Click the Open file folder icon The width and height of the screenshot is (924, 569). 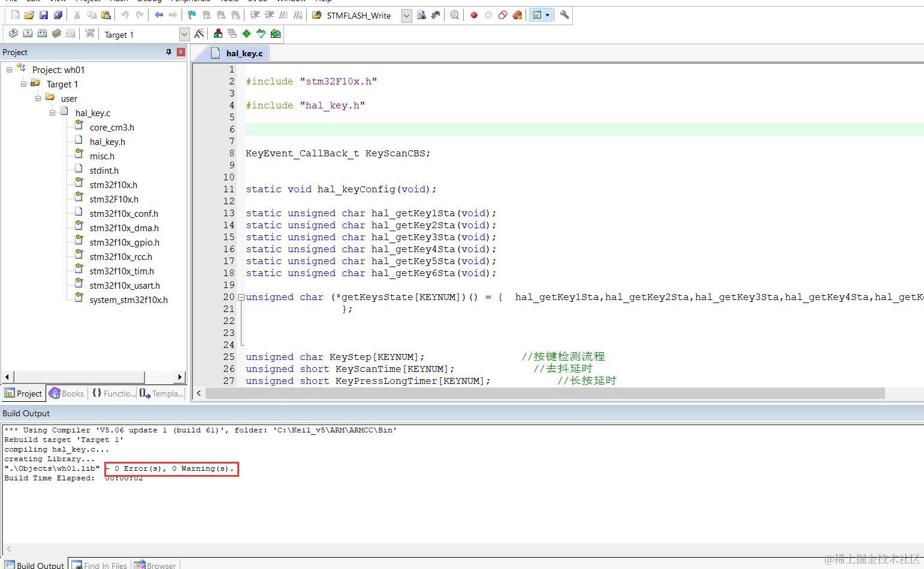pos(29,15)
